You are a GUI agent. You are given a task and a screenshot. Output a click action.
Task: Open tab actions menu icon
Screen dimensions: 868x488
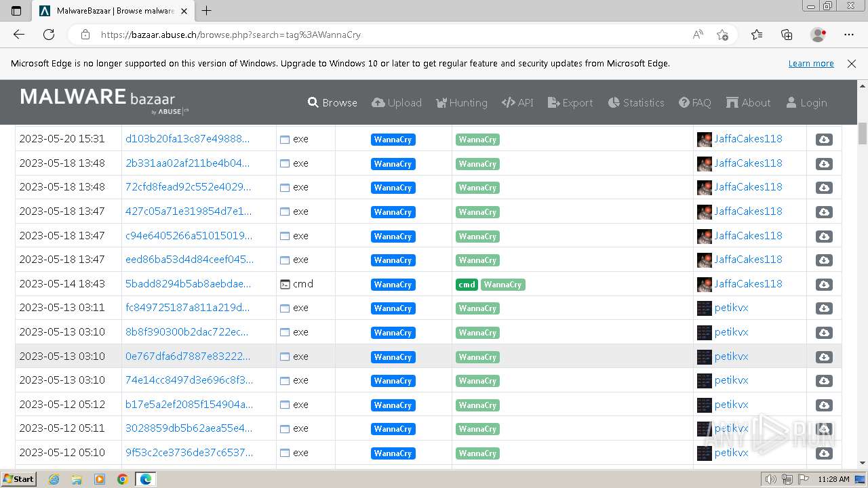pos(16,11)
